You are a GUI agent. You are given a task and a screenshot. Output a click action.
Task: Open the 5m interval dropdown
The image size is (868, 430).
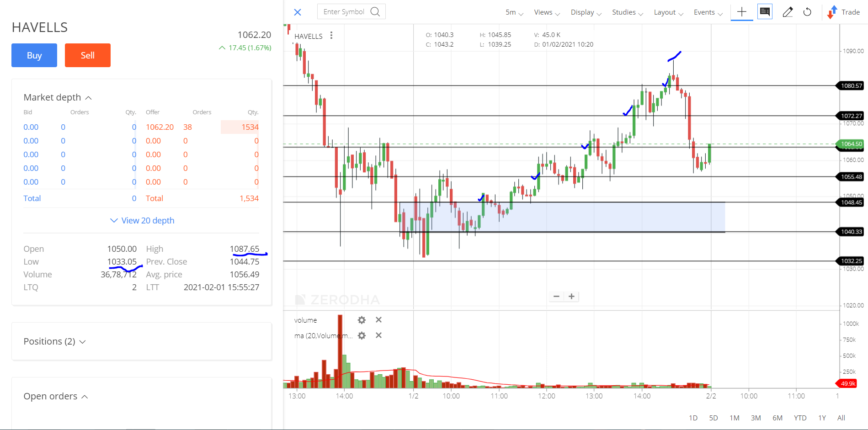[514, 12]
